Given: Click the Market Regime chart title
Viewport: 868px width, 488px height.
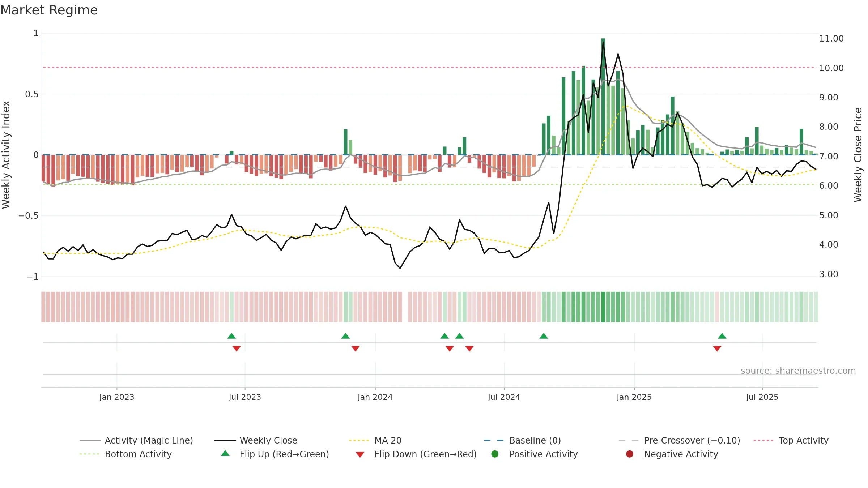Looking at the screenshot, I should click(49, 10).
